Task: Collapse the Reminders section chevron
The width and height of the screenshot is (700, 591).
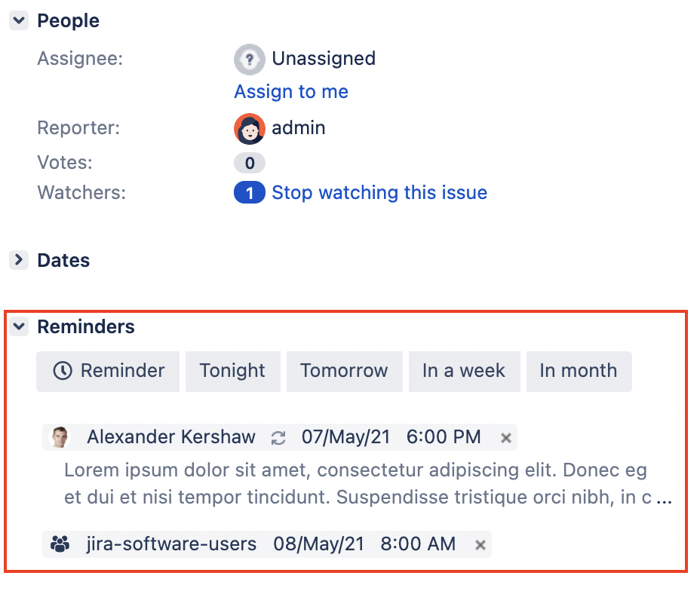Action: [x=19, y=326]
